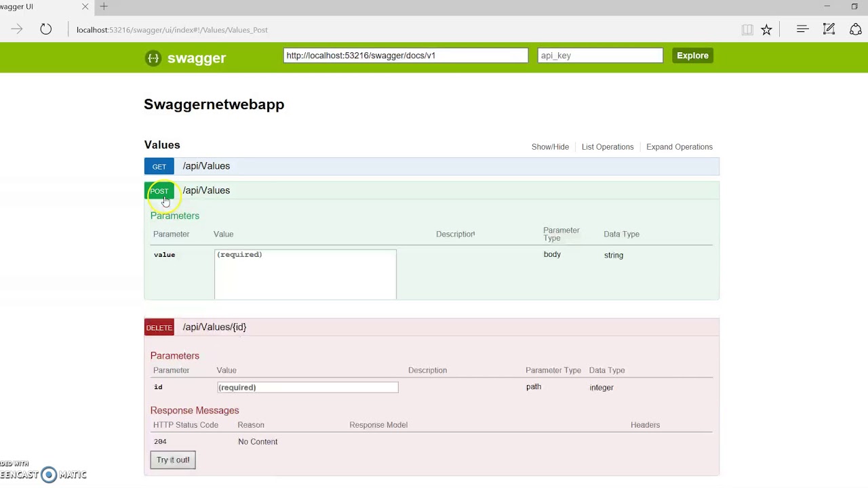Click the Response Messages heading
This screenshot has width=868, height=488.
coord(195,411)
